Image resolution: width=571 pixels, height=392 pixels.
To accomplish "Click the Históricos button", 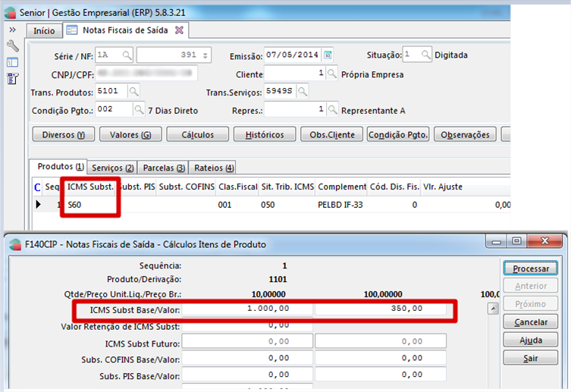I will (x=265, y=135).
